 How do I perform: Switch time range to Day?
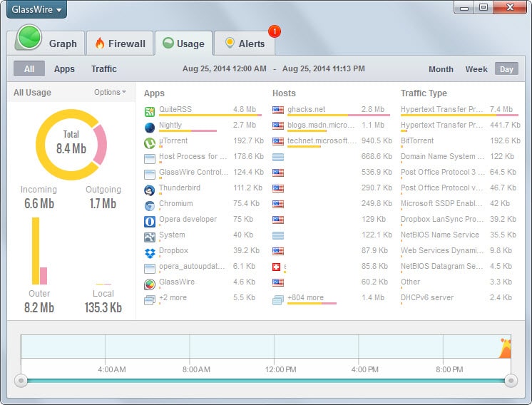coord(506,69)
